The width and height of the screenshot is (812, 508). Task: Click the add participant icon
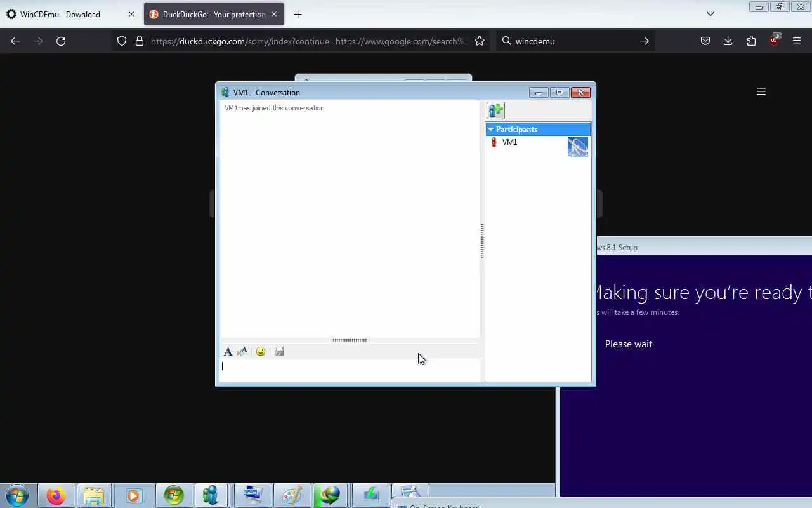(x=495, y=110)
